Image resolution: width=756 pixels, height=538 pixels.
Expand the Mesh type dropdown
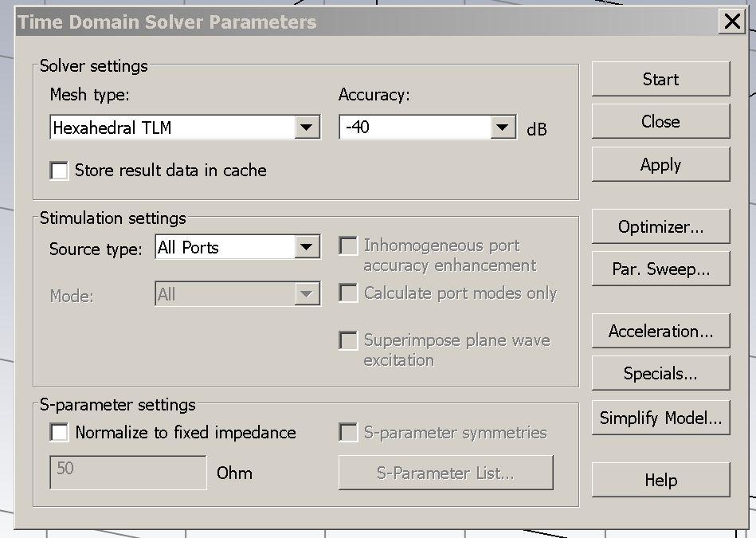tap(306, 128)
